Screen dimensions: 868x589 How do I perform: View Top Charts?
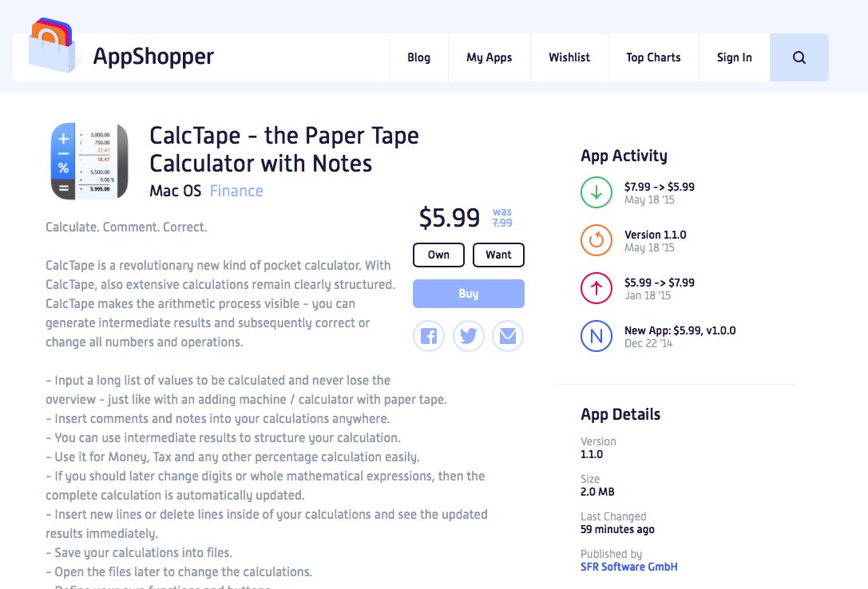(x=653, y=57)
